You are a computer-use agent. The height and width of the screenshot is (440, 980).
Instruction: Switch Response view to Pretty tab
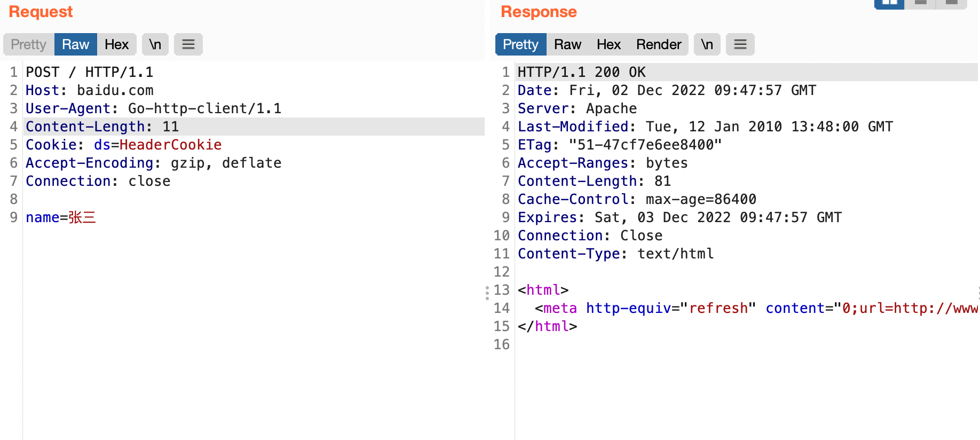521,44
